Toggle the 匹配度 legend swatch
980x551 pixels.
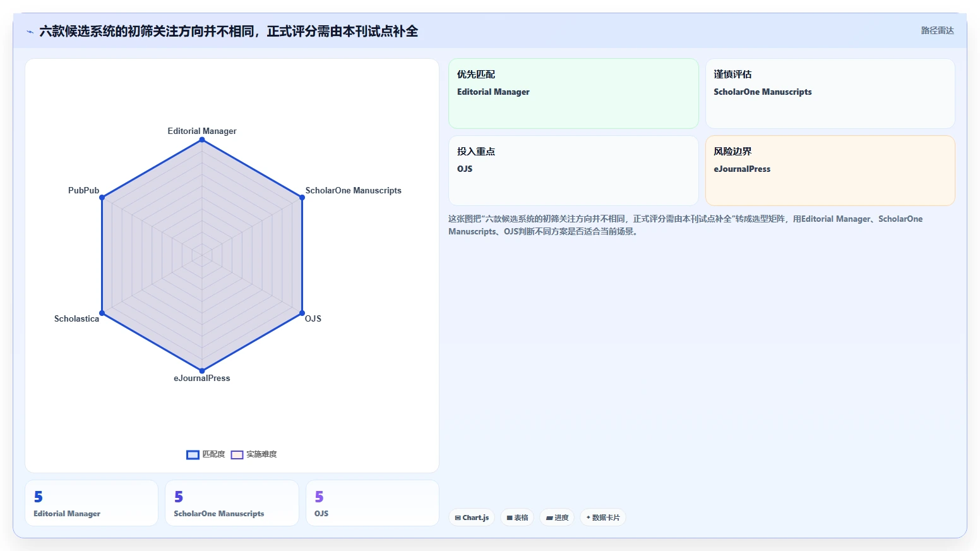tap(193, 455)
